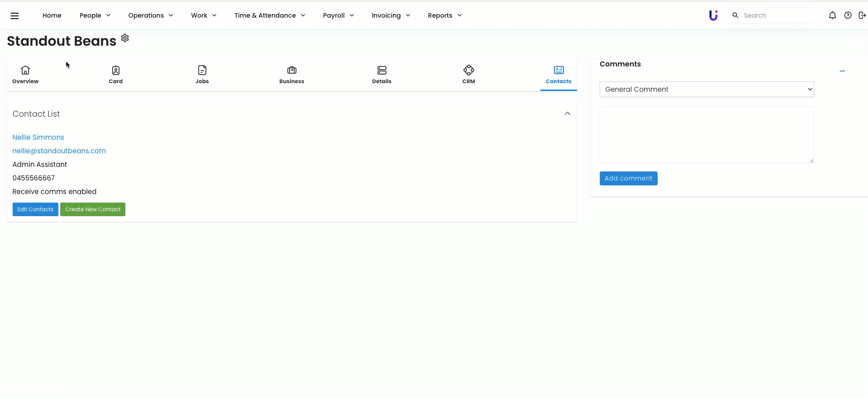Open the CRM icon tab
The image size is (868, 398).
click(468, 75)
